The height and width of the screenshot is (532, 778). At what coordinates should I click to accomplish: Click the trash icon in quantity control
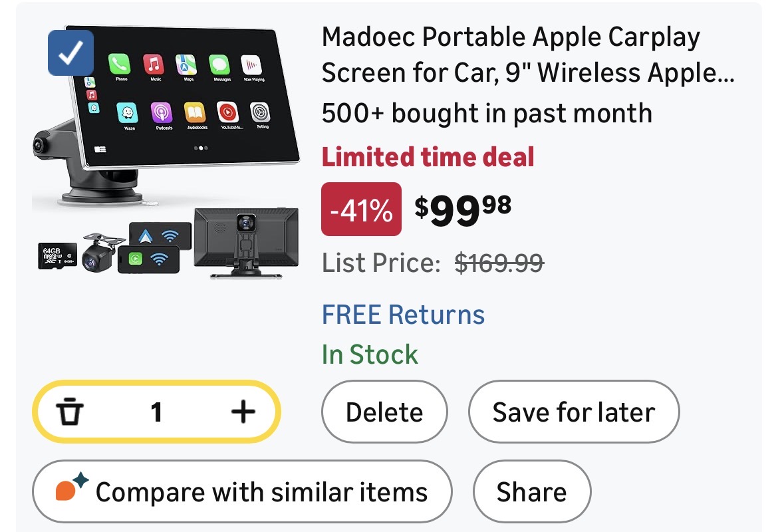coord(70,412)
